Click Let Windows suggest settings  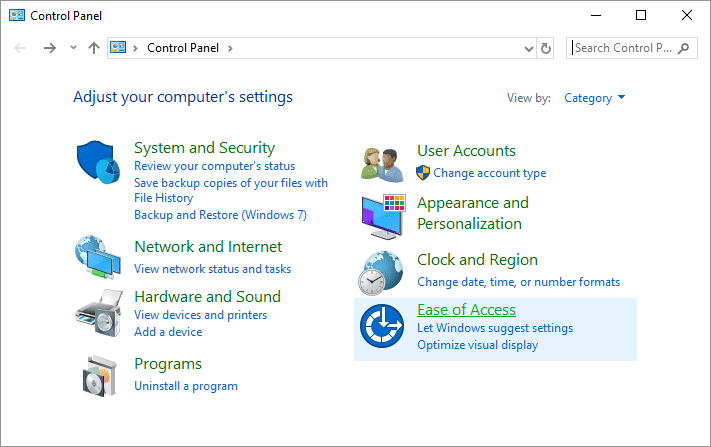[x=495, y=328]
